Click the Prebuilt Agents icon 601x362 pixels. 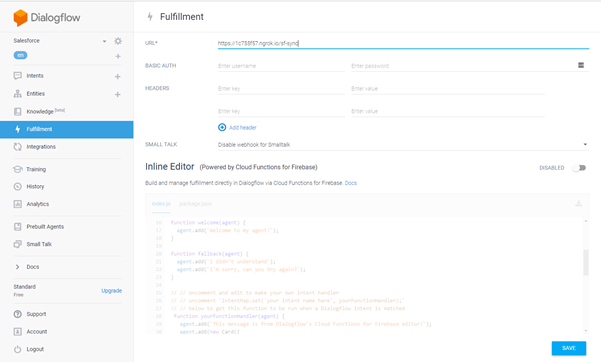(x=18, y=227)
